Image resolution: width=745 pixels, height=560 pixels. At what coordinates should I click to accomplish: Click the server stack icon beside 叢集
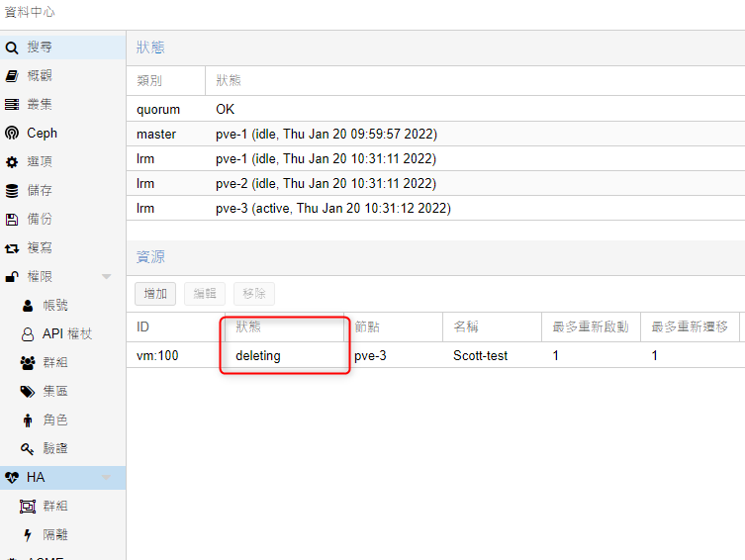12,105
